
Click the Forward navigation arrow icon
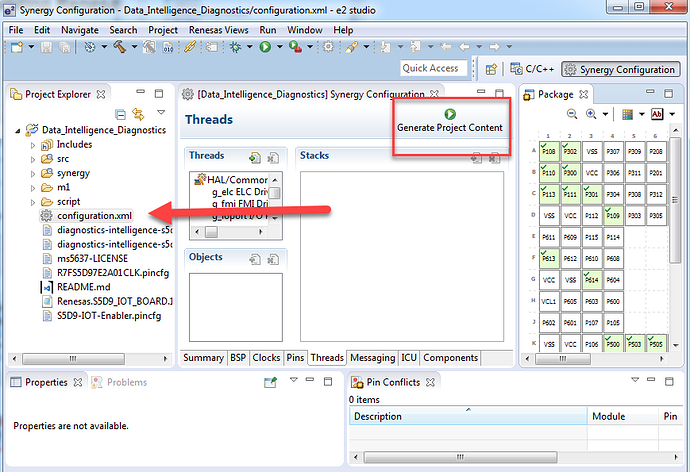point(494,47)
